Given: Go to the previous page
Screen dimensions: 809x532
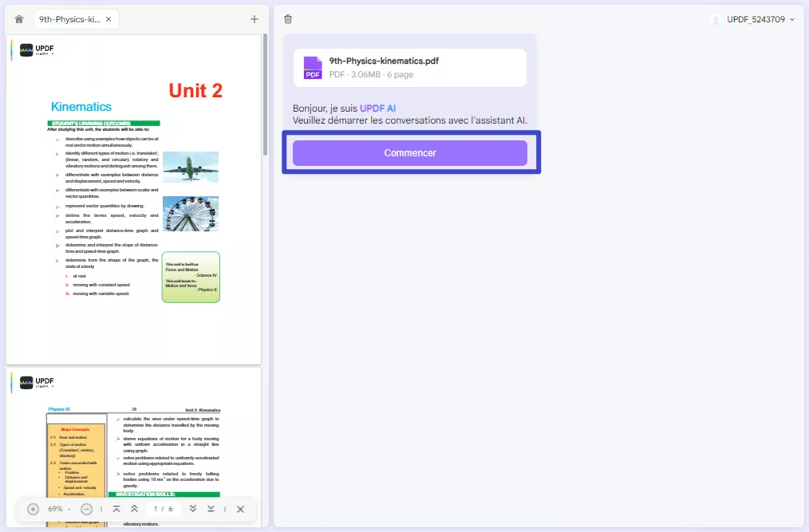Looking at the screenshot, I should coord(134,509).
